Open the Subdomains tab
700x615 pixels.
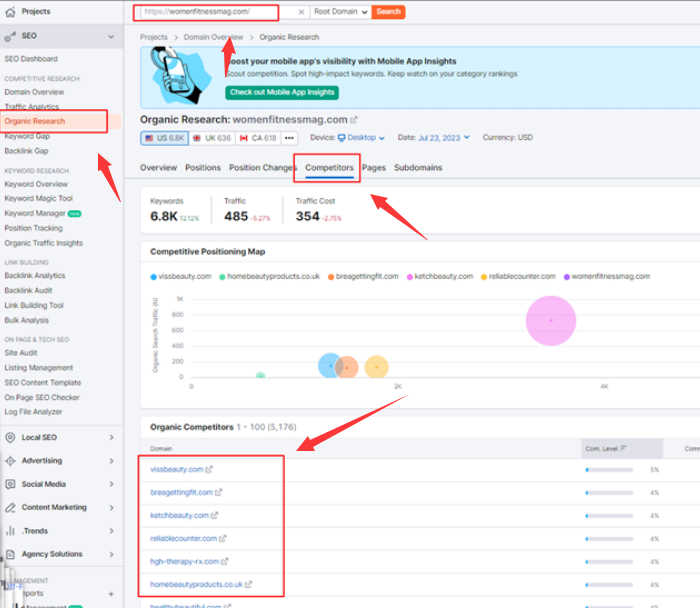418,168
